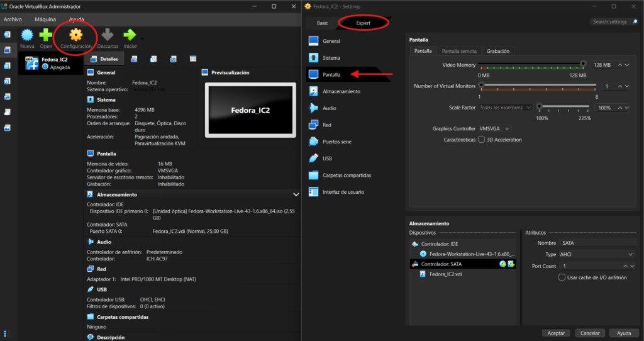644x341 pixels.
Task: Click the green Open plus toolbar icon
Action: pyautogui.click(x=45, y=35)
